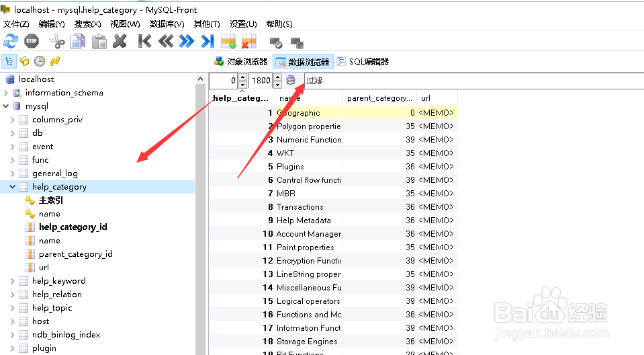644x355 pixels.
Task: Click the Transactions name cell
Action: pos(308,207)
